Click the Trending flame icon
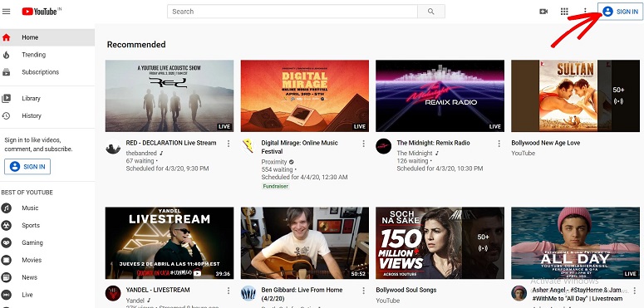 pyautogui.click(x=6, y=55)
